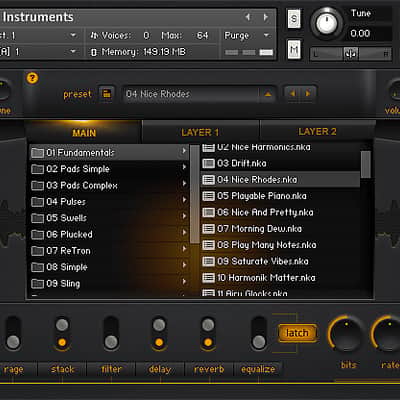Click the 01 Fundamentals folder icon
This screenshot has height=400, width=400.
[37, 153]
